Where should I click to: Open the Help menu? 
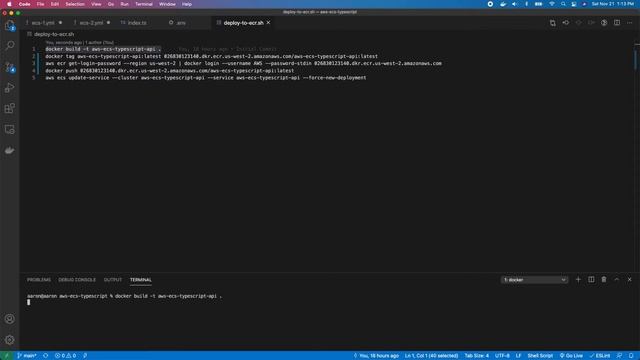point(187,4)
